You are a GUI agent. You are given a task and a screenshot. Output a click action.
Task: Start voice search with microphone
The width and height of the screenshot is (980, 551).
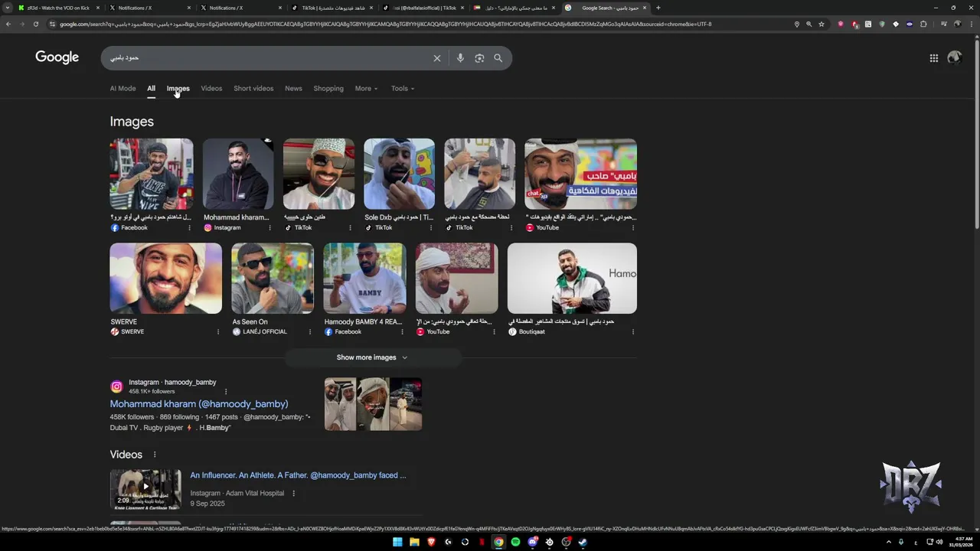(x=460, y=58)
